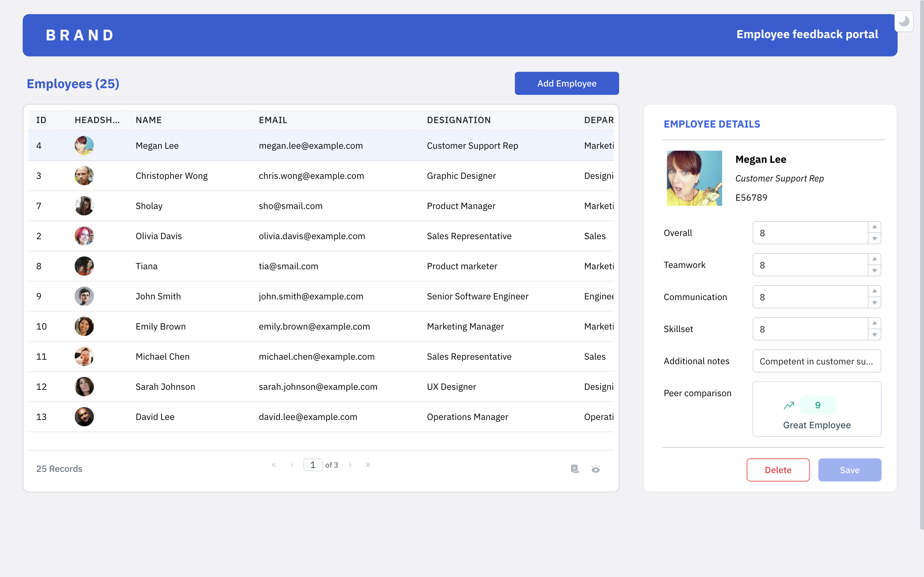The image size is (924, 577).
Task: Go to the previous page arrow
Action: [x=292, y=465]
